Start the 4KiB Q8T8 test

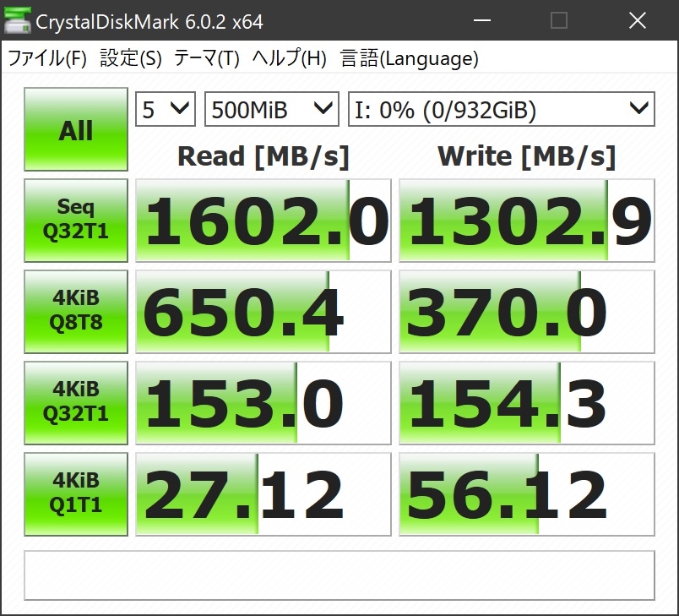point(76,312)
